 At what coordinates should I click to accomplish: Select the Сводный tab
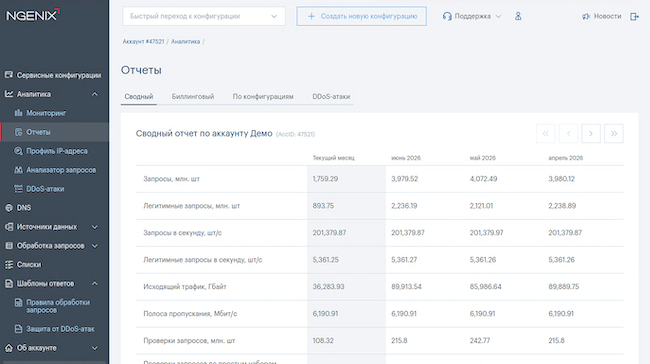coord(139,97)
